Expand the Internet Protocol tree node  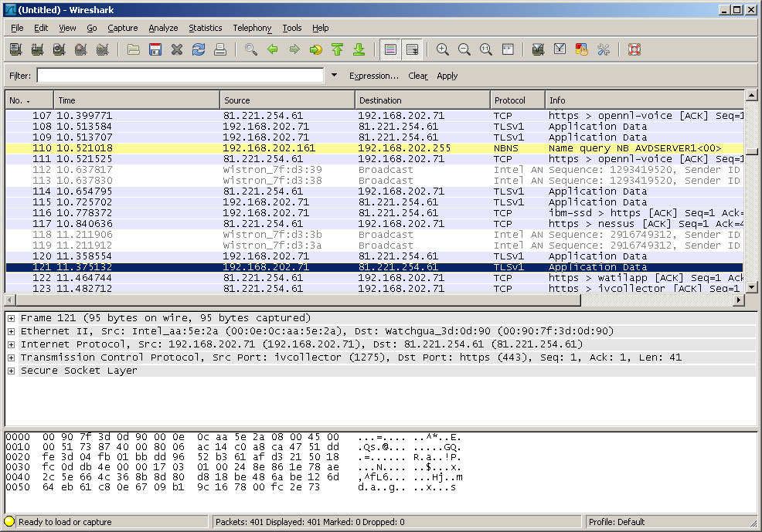[11, 344]
